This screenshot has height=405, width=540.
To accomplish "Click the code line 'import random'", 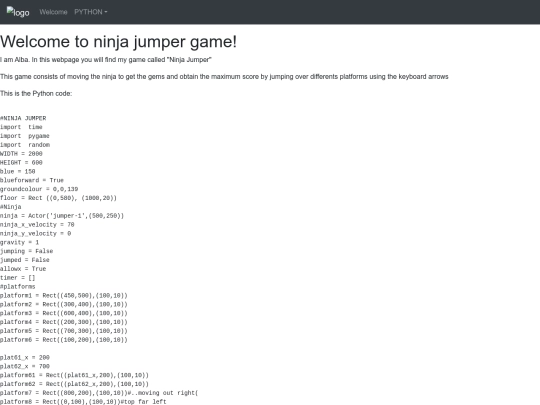I will 25,145.
